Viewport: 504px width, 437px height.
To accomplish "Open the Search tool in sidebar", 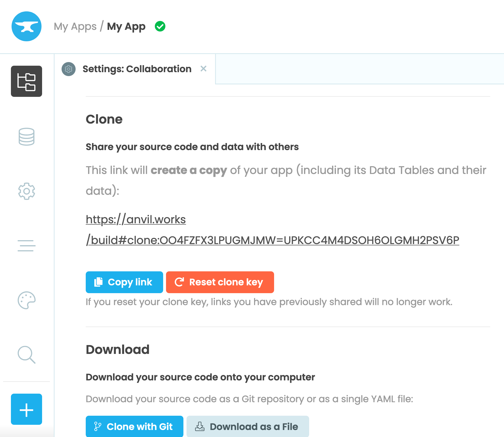I will click(26, 355).
